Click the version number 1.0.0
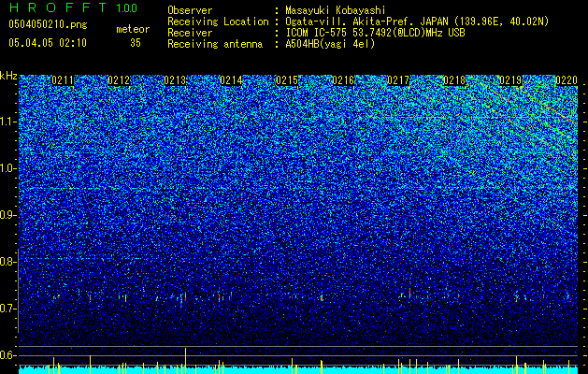588x374 pixels. click(127, 8)
